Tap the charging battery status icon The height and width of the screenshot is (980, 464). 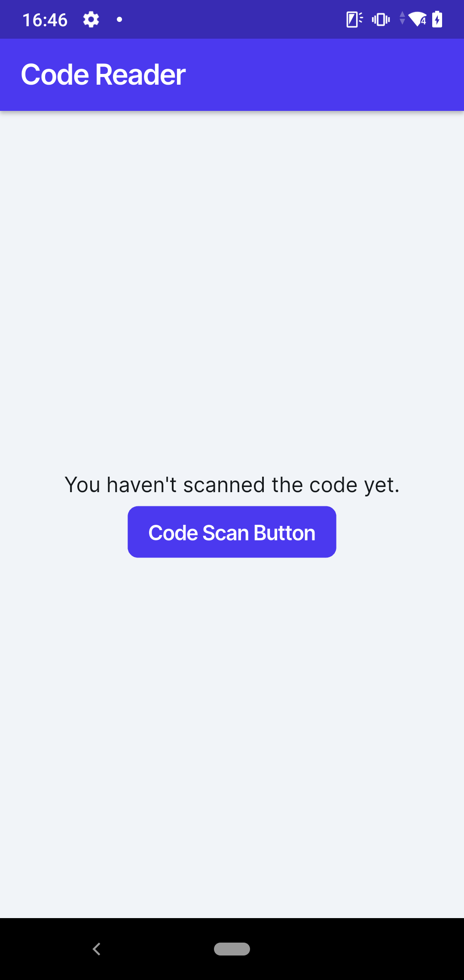click(x=437, y=20)
